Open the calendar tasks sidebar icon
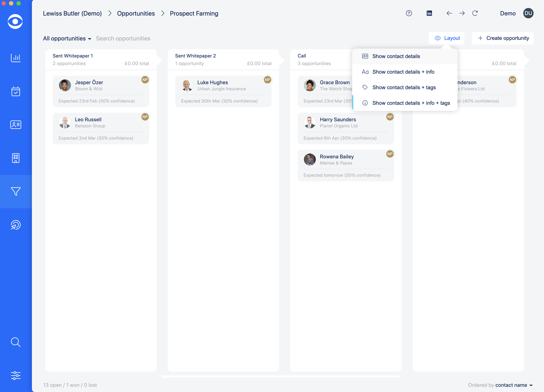 coord(16,91)
